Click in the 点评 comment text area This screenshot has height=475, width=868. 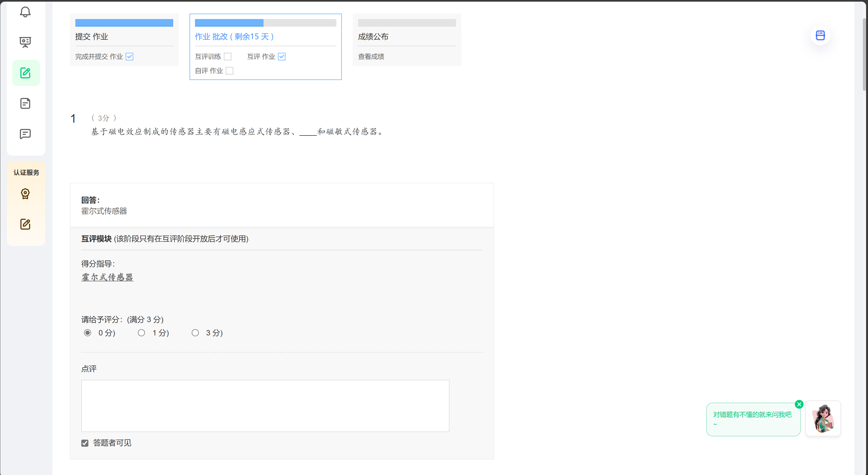[265, 406]
